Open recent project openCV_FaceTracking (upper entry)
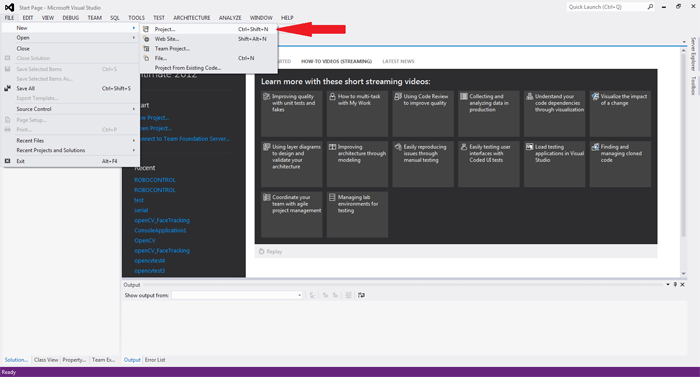This screenshot has height=377, width=700. coord(162,220)
